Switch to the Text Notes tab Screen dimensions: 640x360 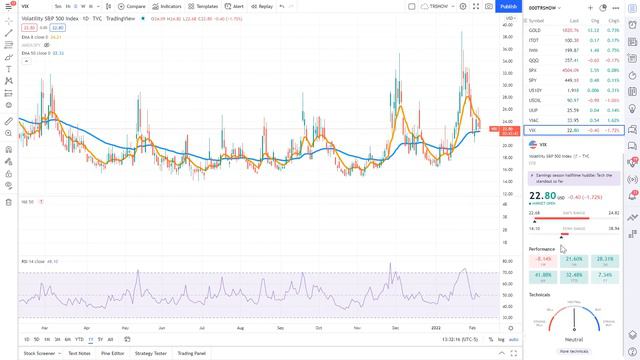79,353
